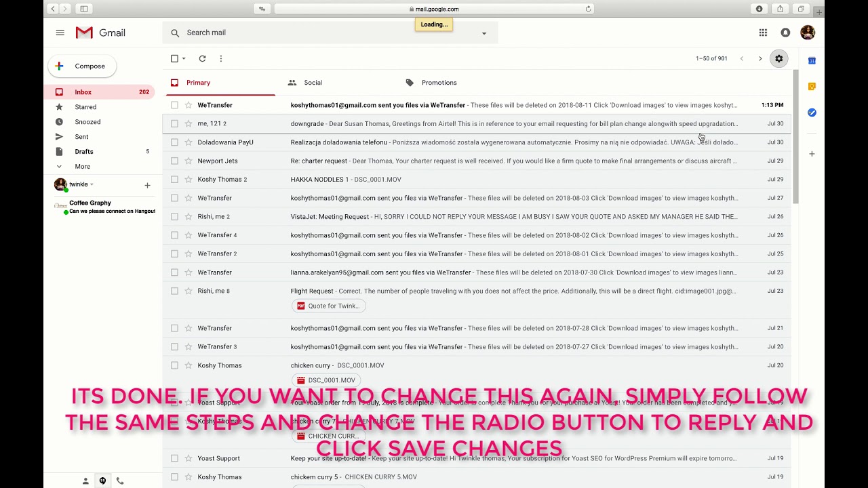Start a new Hangouts chat with plus

[x=147, y=185]
